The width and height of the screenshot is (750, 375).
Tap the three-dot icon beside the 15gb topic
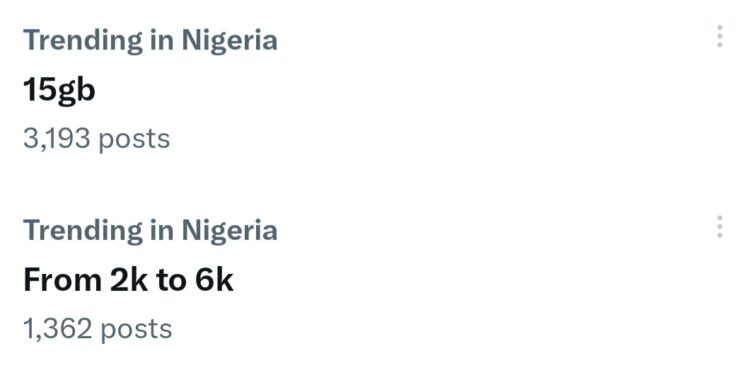coord(719,36)
